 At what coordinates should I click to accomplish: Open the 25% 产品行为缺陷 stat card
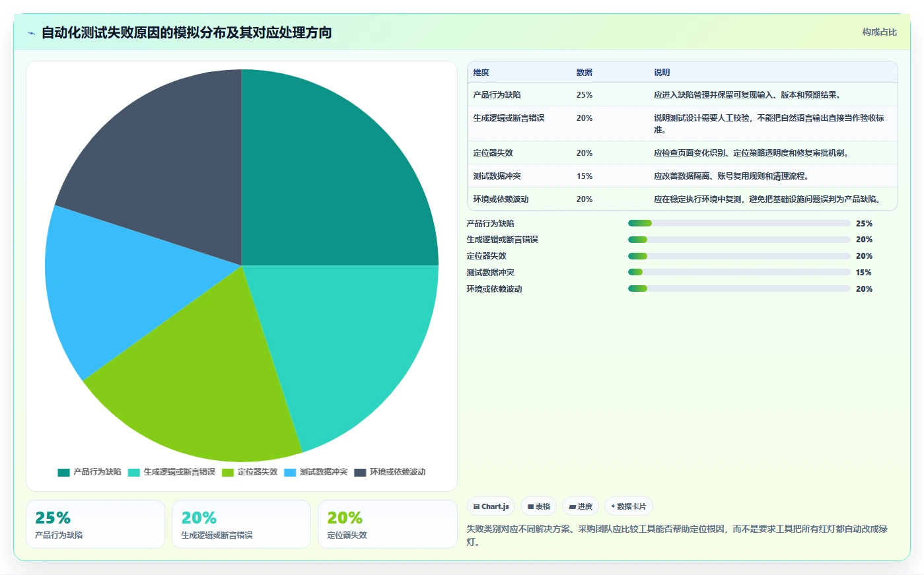click(95, 524)
